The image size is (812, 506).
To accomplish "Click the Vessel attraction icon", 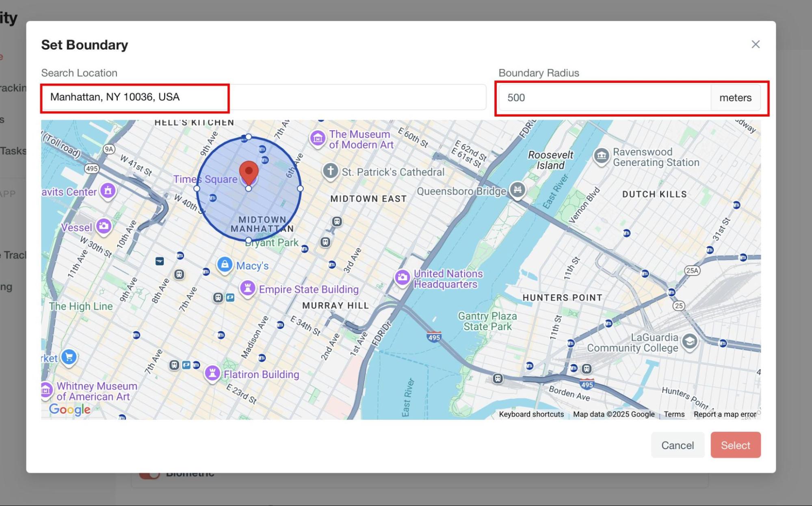I will 104,226.
